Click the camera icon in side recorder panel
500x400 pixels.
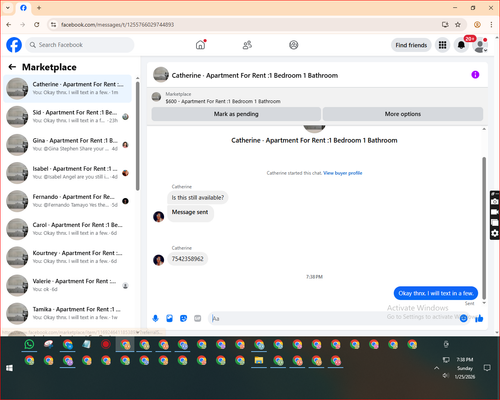(x=495, y=201)
